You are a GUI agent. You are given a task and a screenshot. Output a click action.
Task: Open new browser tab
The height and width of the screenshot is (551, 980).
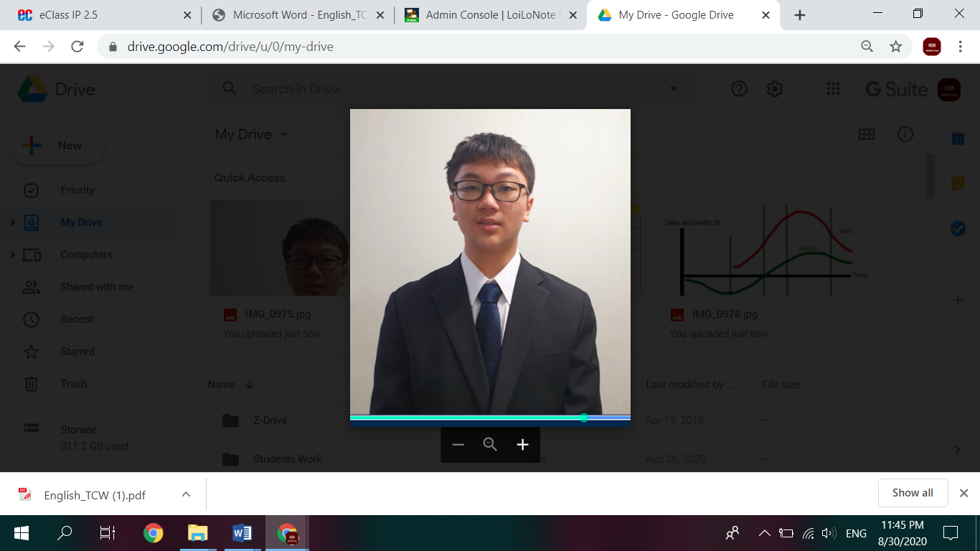pos(800,15)
